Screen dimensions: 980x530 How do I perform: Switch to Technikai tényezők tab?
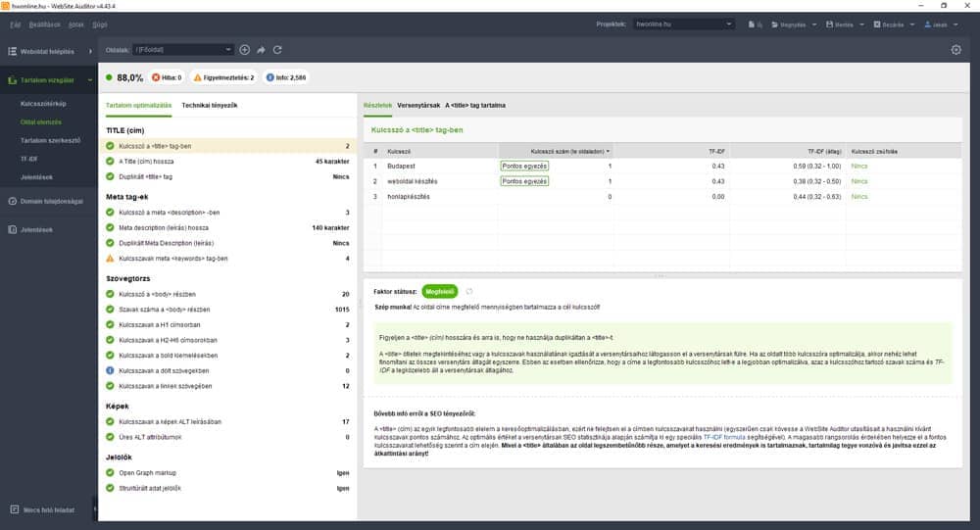point(210,105)
